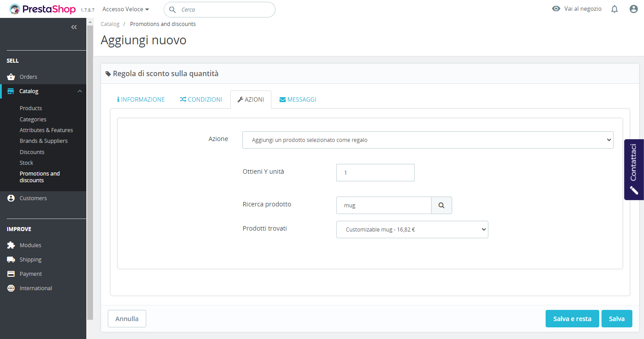This screenshot has height=339, width=644.
Task: Click the Orders basket icon
Action: pyautogui.click(x=11, y=77)
